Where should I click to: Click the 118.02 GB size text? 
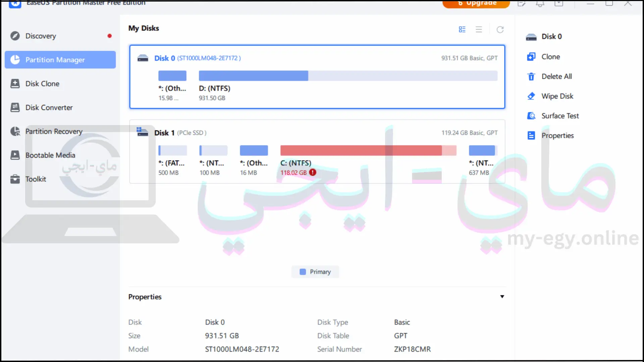[x=293, y=173]
